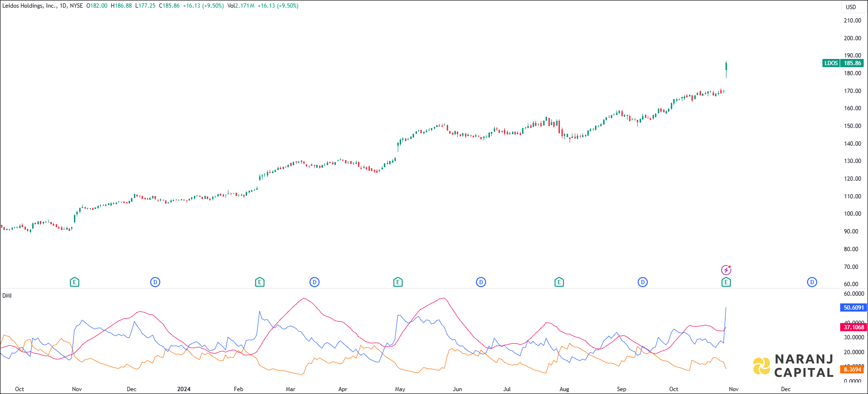868x394 pixels.
Task: Open the dividend D marker near March
Action: pyautogui.click(x=314, y=282)
